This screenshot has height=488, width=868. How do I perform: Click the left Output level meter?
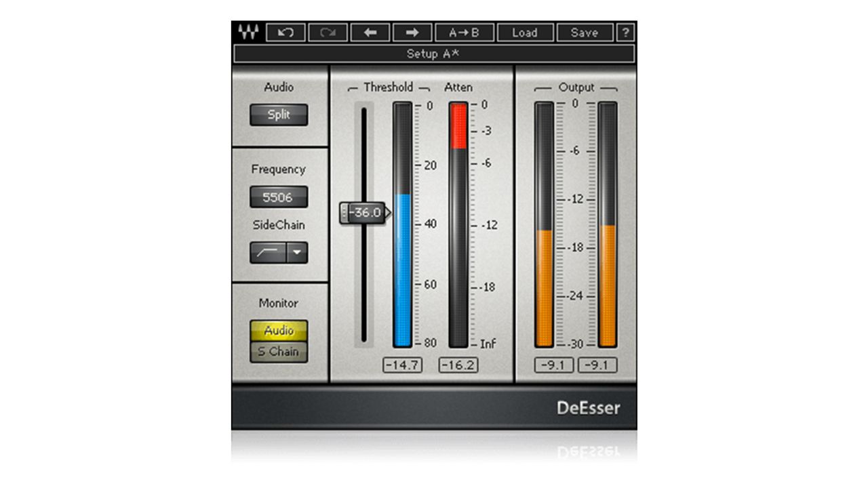(544, 224)
